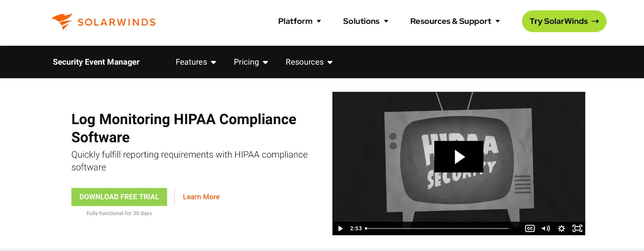Click Download Free Trial button
Image resolution: width=644 pixels, height=251 pixels.
119,197
